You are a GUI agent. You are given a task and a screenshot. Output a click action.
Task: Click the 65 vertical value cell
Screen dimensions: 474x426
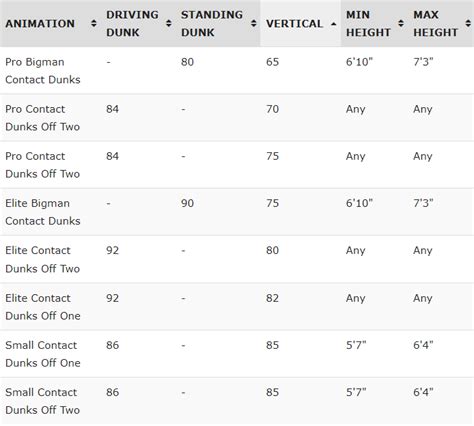[x=272, y=62]
